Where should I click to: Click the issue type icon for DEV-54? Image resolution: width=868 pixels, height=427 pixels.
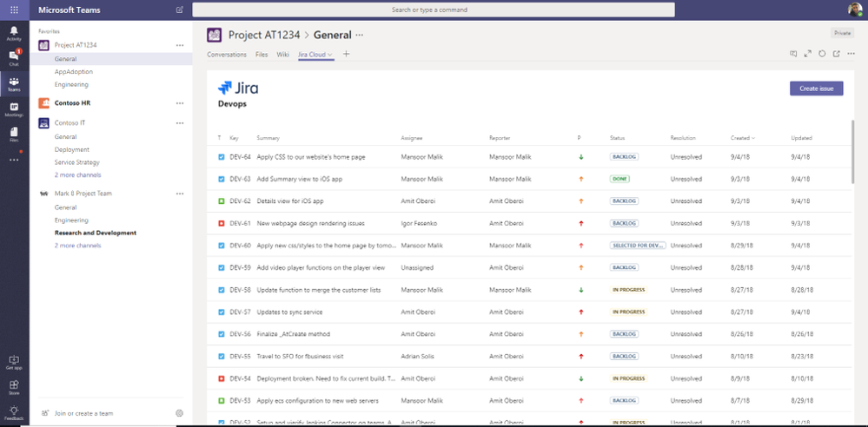222,378
